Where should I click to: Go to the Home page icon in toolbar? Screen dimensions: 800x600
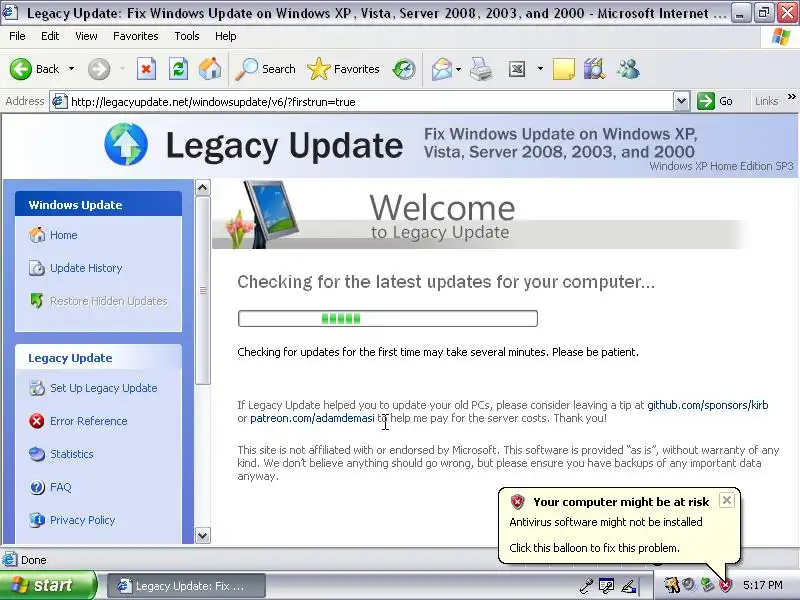pos(210,69)
